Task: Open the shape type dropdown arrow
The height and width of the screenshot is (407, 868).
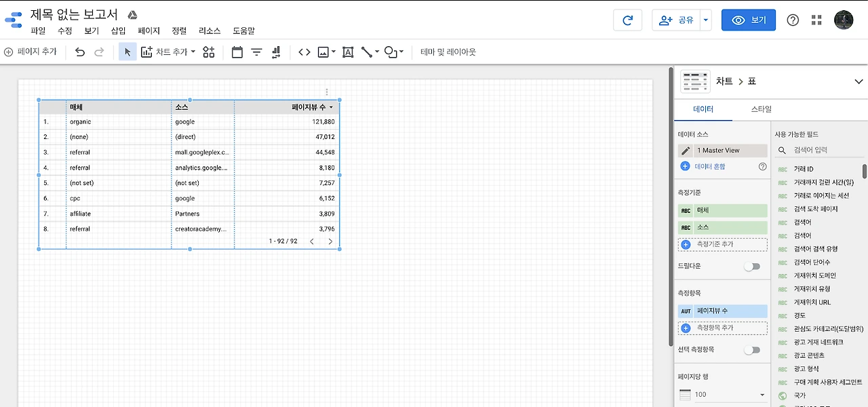Action: pyautogui.click(x=401, y=52)
